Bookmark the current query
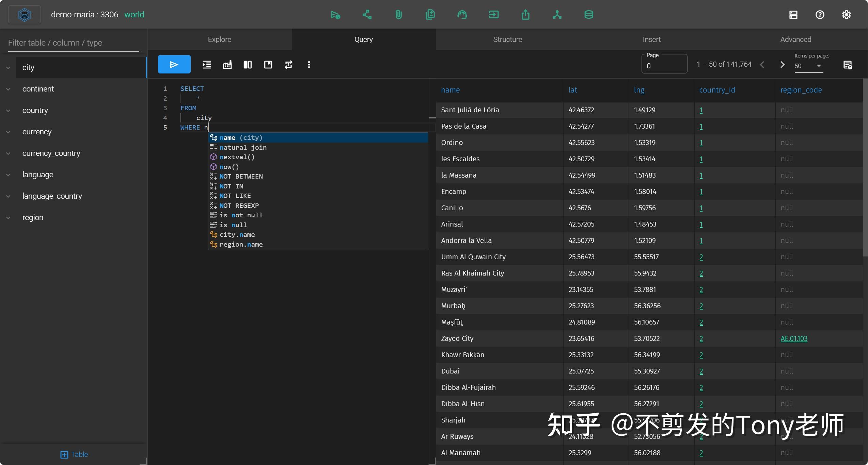Image resolution: width=868 pixels, height=465 pixels. (x=268, y=65)
